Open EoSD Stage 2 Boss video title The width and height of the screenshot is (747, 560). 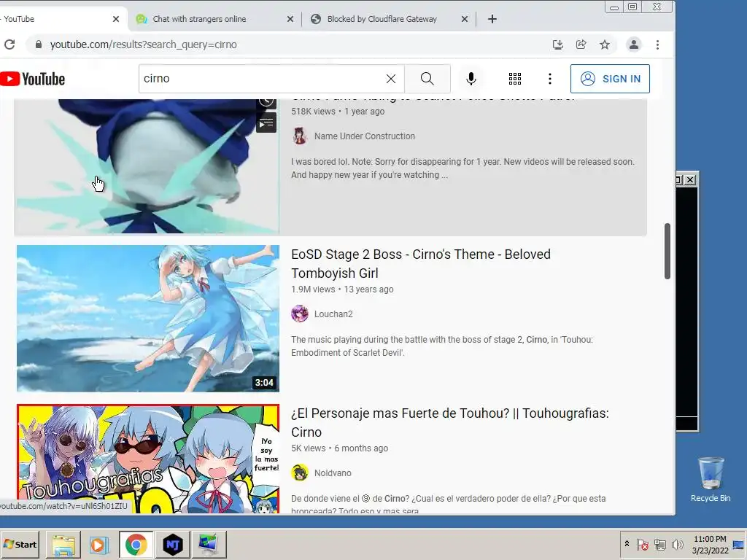tap(421, 264)
